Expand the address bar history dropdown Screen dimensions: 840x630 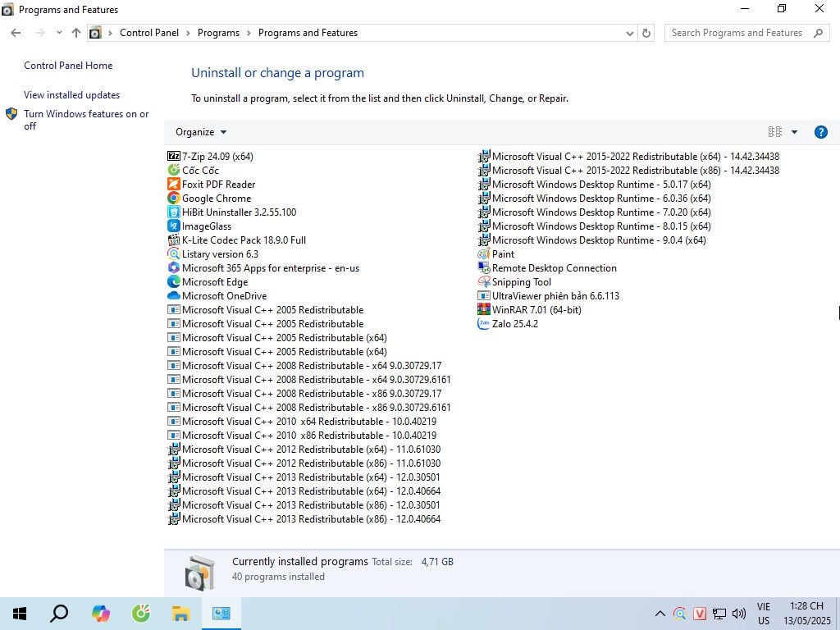(630, 33)
